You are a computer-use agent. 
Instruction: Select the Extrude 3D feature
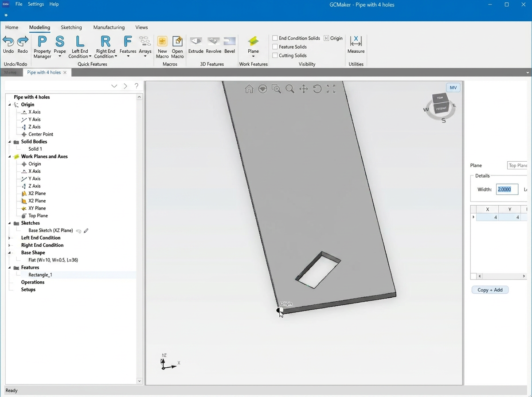click(x=196, y=41)
